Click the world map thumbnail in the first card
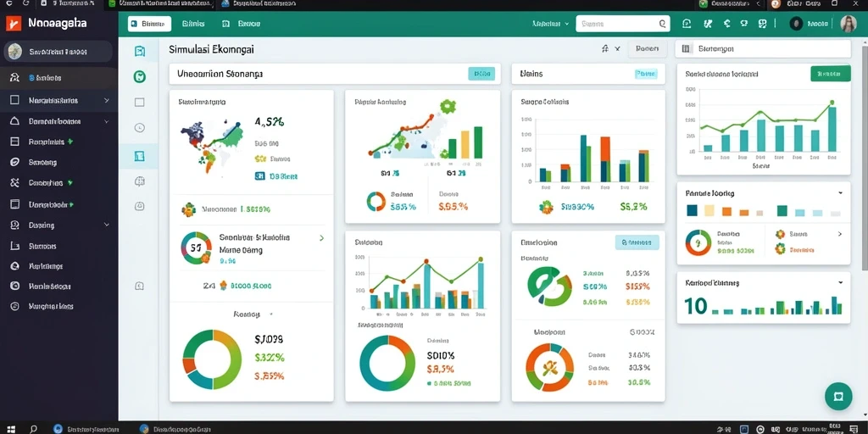The height and width of the screenshot is (434, 868). (x=211, y=145)
